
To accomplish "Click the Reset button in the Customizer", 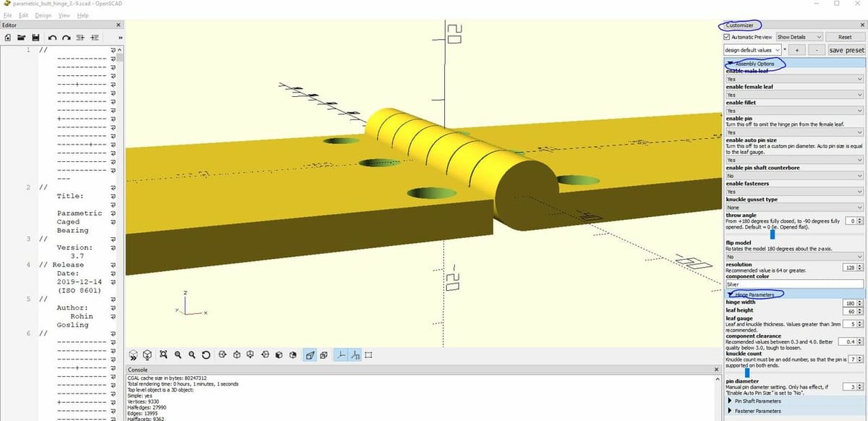I will (x=845, y=36).
